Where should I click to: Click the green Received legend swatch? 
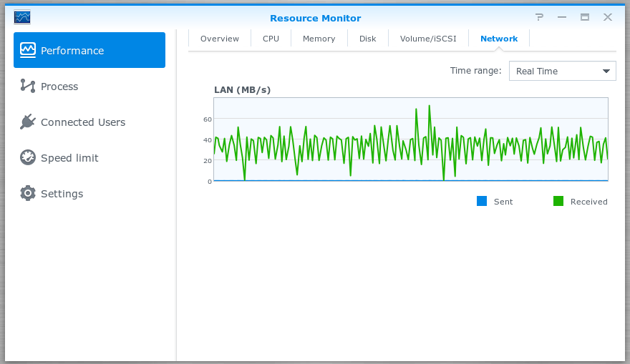click(558, 201)
